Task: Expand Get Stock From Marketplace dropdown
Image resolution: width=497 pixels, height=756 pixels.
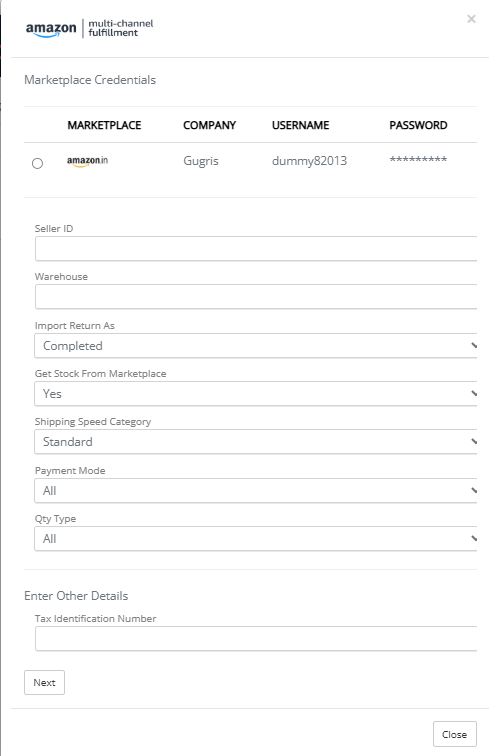Action: pyautogui.click(x=256, y=393)
